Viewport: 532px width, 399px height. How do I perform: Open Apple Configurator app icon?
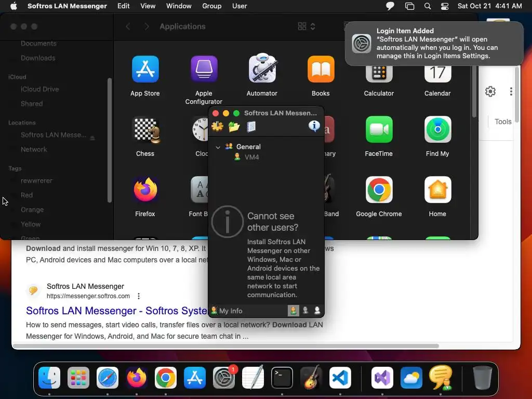(x=204, y=69)
